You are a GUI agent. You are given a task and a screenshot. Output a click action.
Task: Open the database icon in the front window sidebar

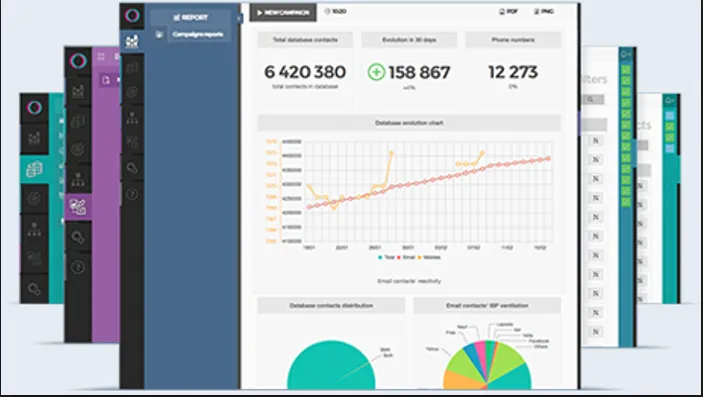point(132,68)
